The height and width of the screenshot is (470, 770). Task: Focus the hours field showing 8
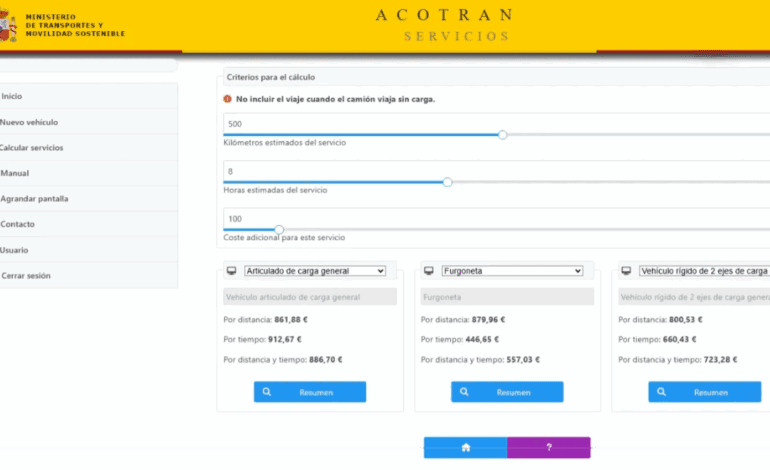[496, 171]
